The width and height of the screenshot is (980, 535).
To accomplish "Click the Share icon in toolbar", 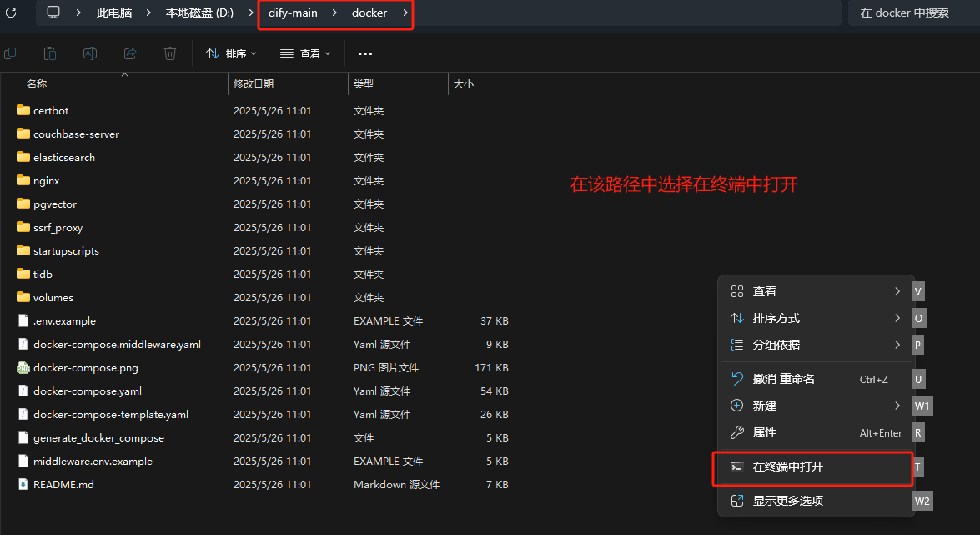I will tap(130, 53).
